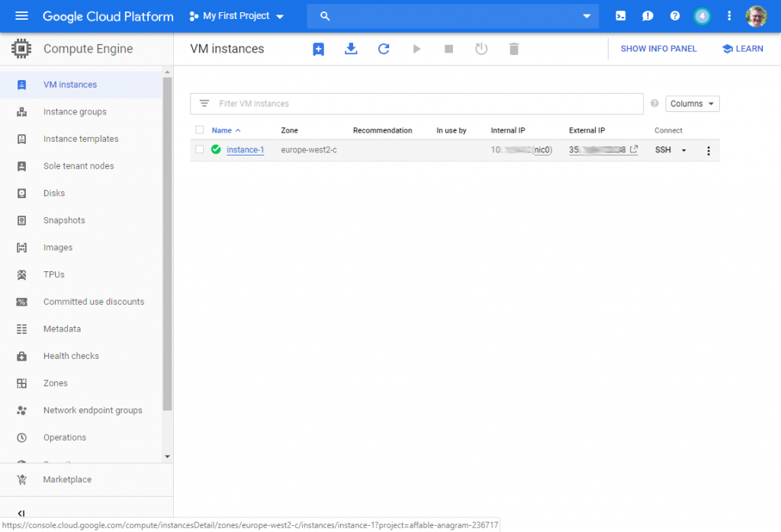Click the Zone column header
Image resolution: width=781 pixels, height=532 pixels.
(289, 130)
